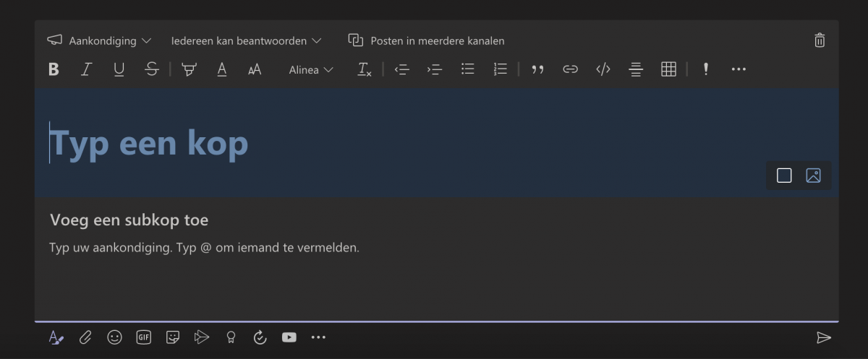Screen dimensions: 868x359
Task: Click the 'Voeg een subkop toe' field
Action: (x=129, y=220)
